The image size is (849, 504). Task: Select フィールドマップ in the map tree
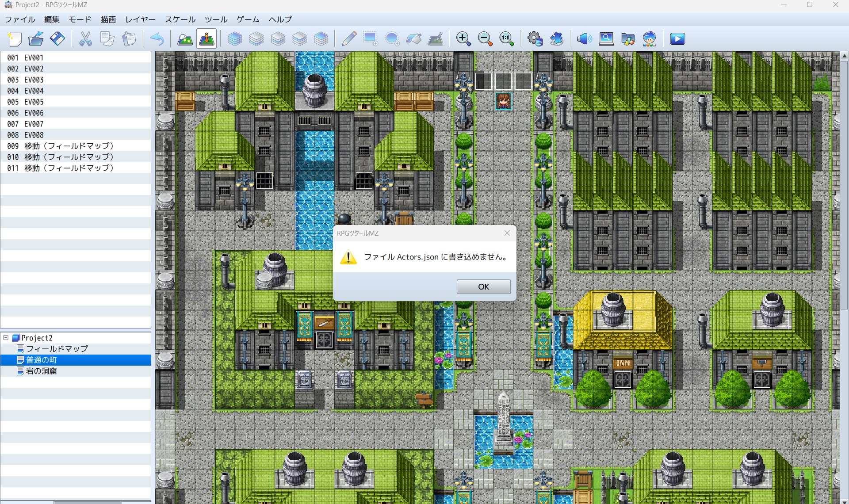[57, 349]
